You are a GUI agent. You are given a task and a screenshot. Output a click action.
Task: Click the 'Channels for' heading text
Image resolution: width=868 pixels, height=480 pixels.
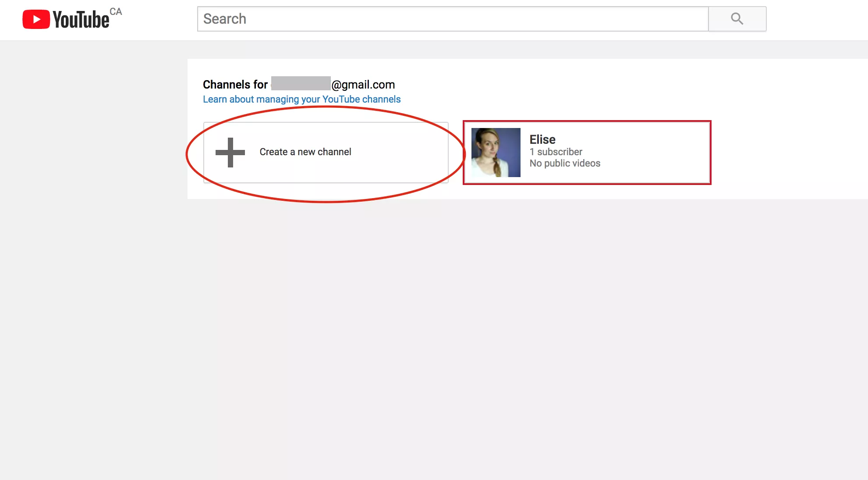[x=235, y=85]
